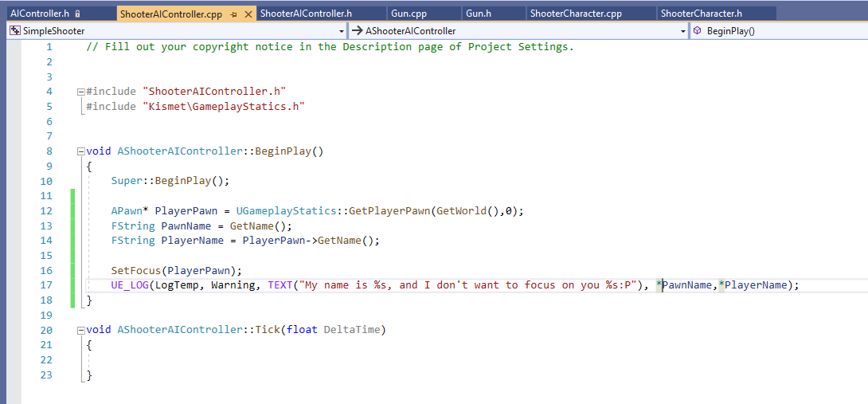Open the BeginPlay() member dropdown
868x404 pixels.
pyautogui.click(x=780, y=31)
